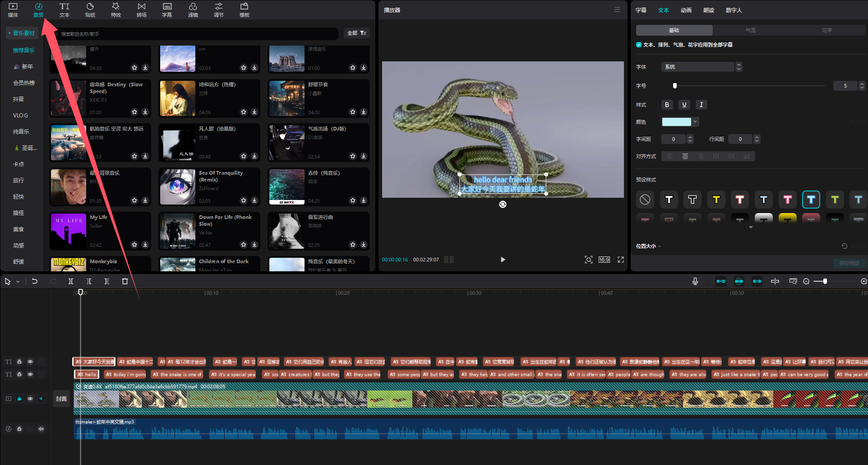Switch to the 朗读 tab

(x=709, y=10)
